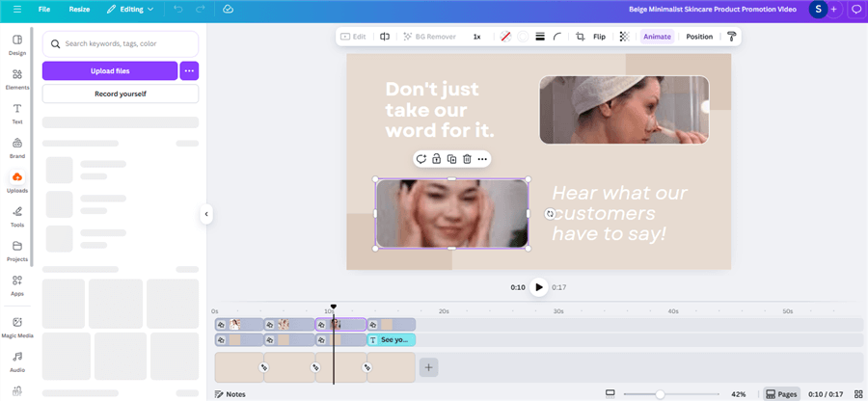Select the 'Hear what our customers' text

coord(619,213)
